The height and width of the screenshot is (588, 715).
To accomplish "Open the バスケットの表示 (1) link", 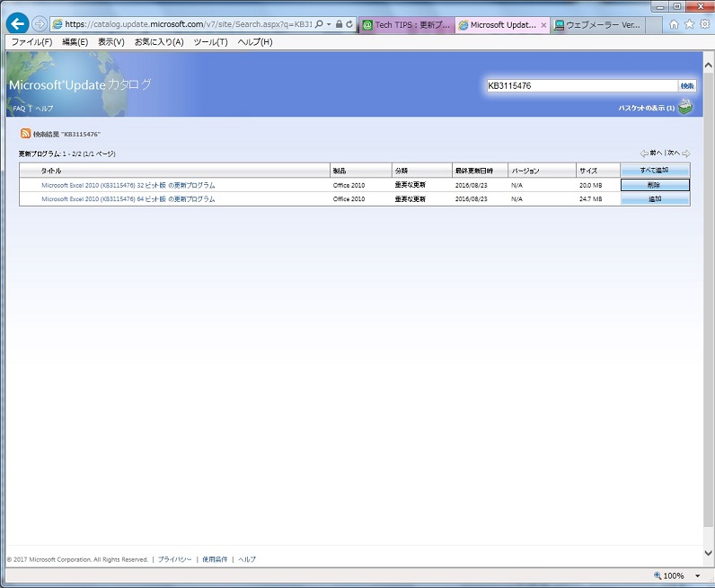I will 646,108.
